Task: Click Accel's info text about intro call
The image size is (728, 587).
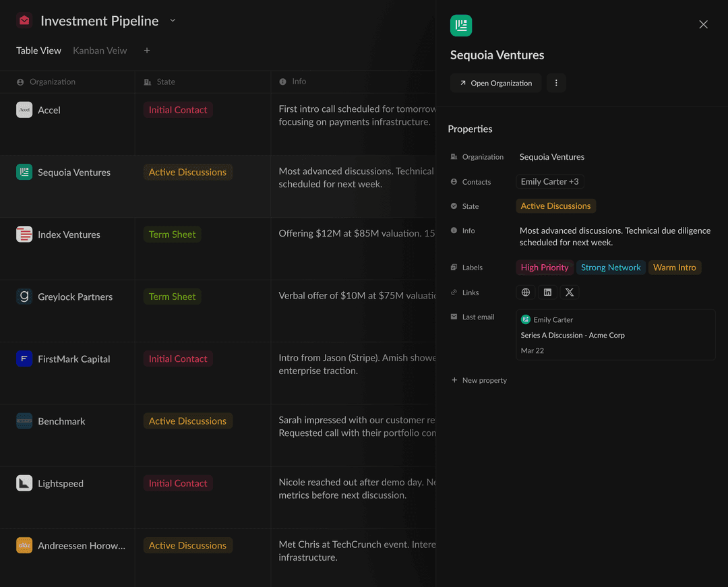Action: coord(357,115)
